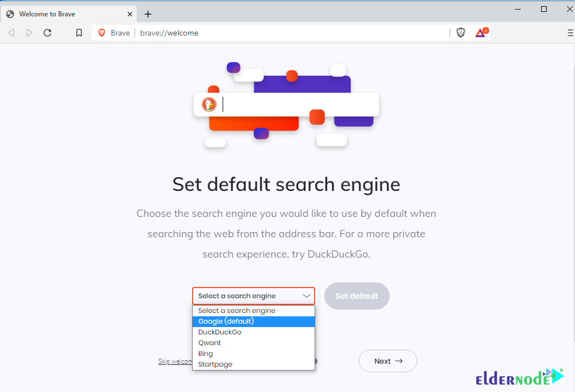575x392 pixels.
Task: Open Brave Shields lion icon
Action: click(460, 33)
